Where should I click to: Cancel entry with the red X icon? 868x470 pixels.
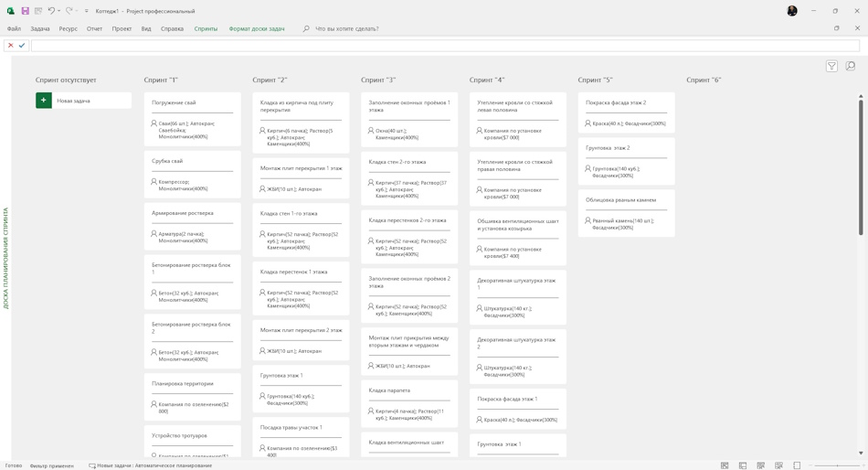11,46
